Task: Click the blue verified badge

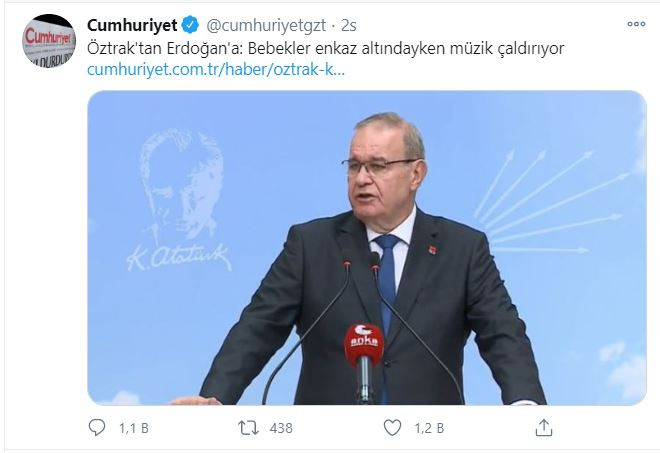Action: coord(190,25)
